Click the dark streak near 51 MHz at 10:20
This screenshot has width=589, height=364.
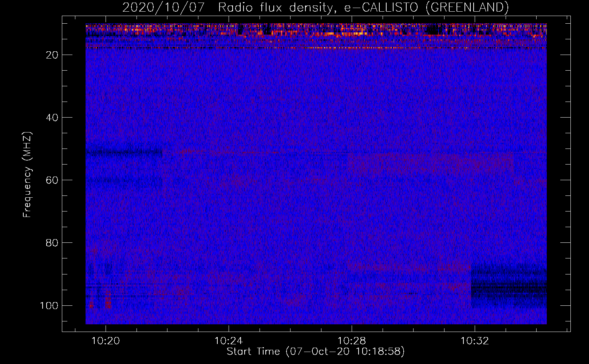[124, 152]
